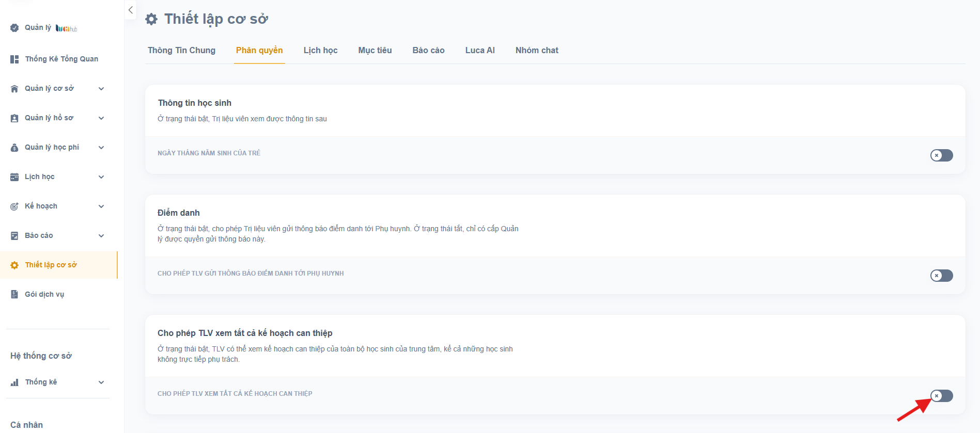Open Thiết lập cơ sở in the sidebar

[x=51, y=265]
